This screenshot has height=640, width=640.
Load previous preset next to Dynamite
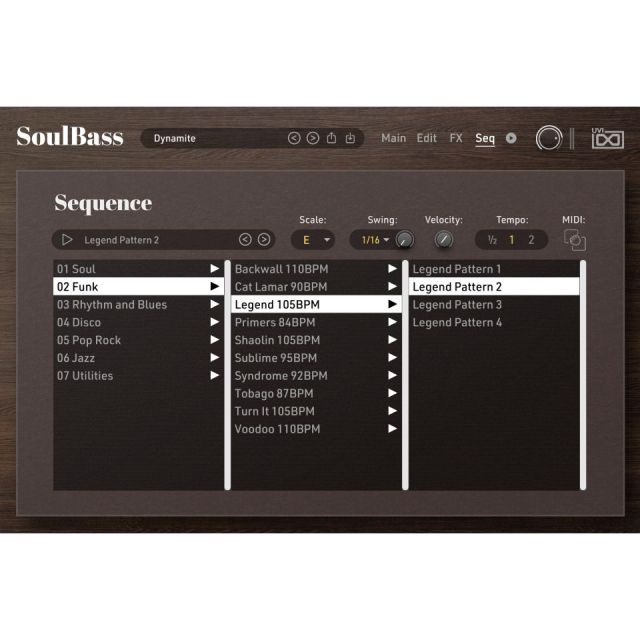point(294,138)
